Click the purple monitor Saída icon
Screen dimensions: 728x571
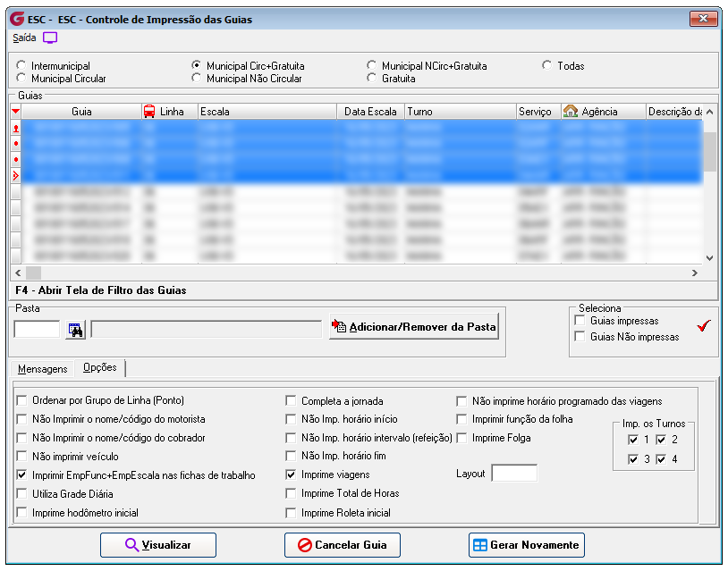click(x=50, y=38)
